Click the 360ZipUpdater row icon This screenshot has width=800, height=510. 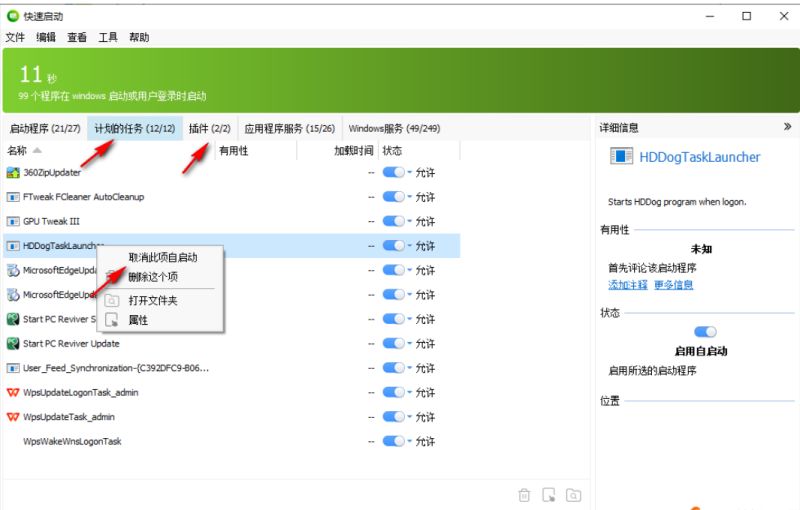pyautogui.click(x=13, y=172)
